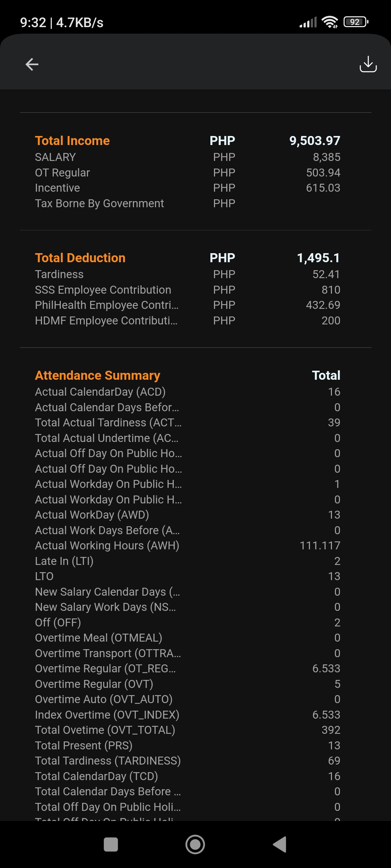Image resolution: width=391 pixels, height=868 pixels.
Task: Select the Total Income heading
Action: [72, 141]
